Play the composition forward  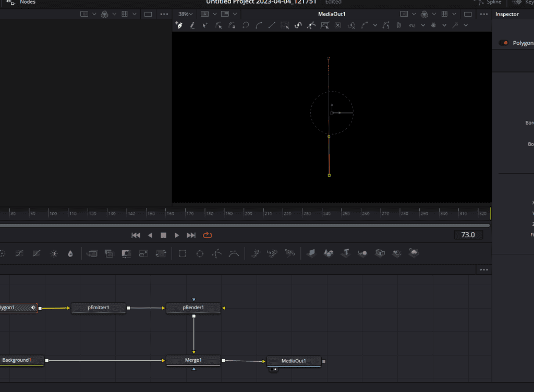pos(176,235)
